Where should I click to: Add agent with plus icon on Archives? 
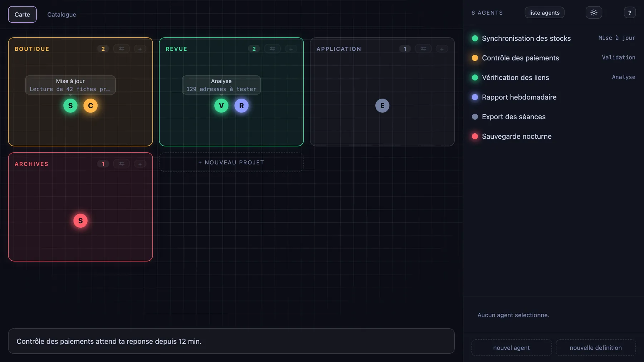pos(140,164)
